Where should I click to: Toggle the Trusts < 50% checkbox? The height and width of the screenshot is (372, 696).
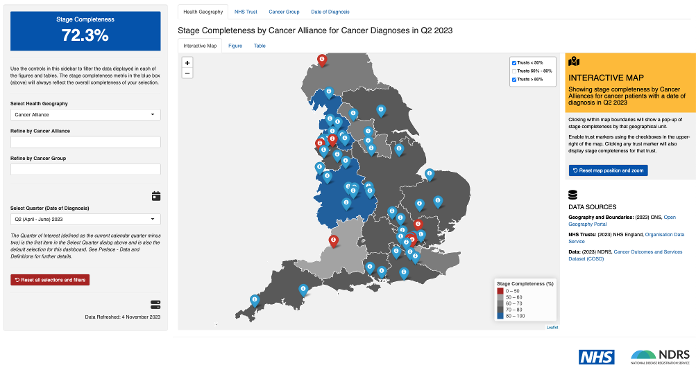tap(514, 63)
